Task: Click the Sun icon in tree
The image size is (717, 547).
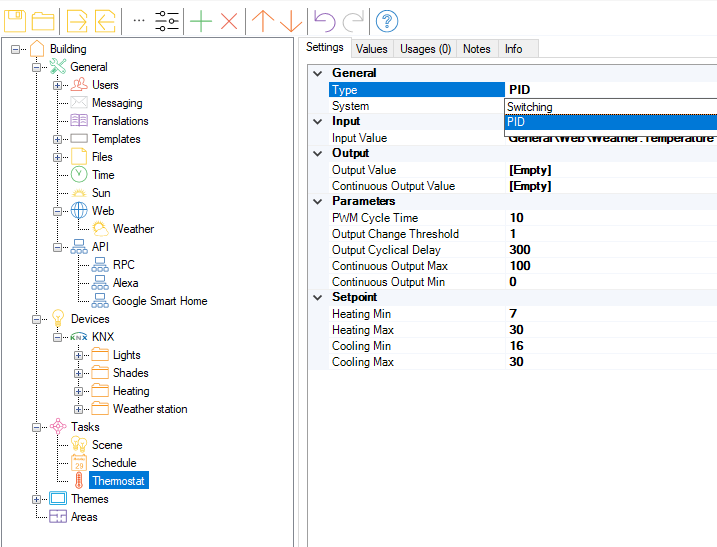Action: click(79, 193)
